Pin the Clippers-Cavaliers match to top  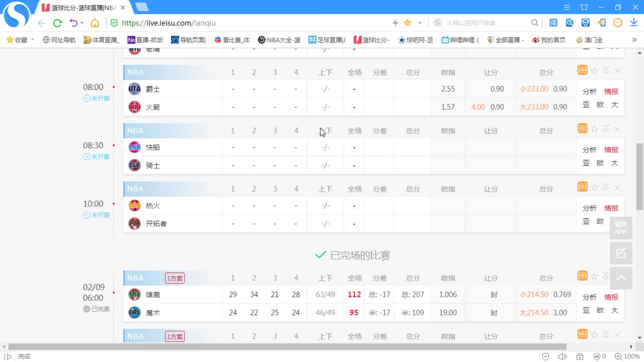coord(606,129)
